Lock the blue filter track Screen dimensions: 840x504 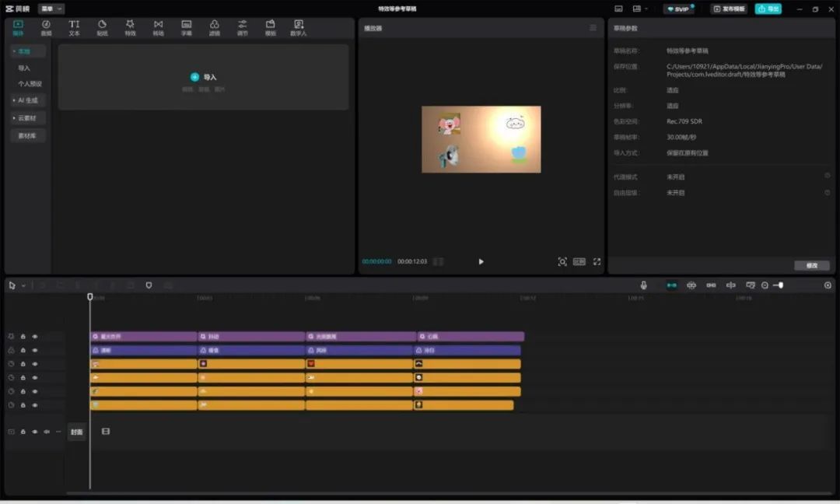23,350
